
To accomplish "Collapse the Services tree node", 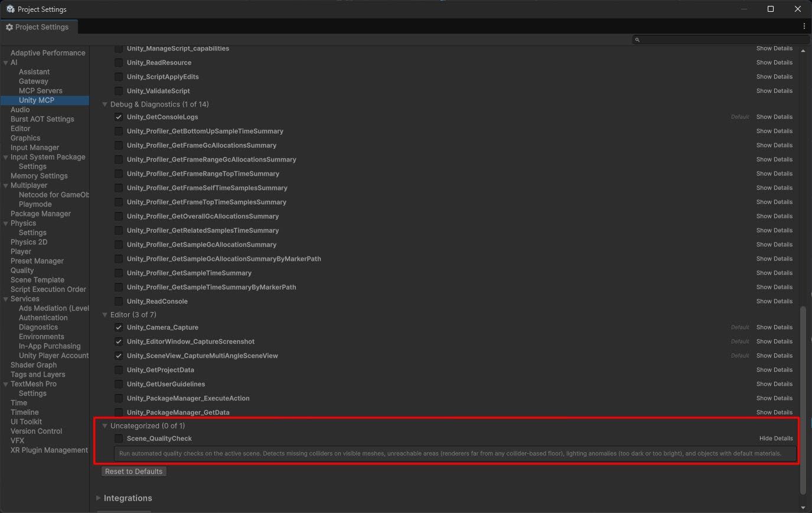I will pos(5,299).
